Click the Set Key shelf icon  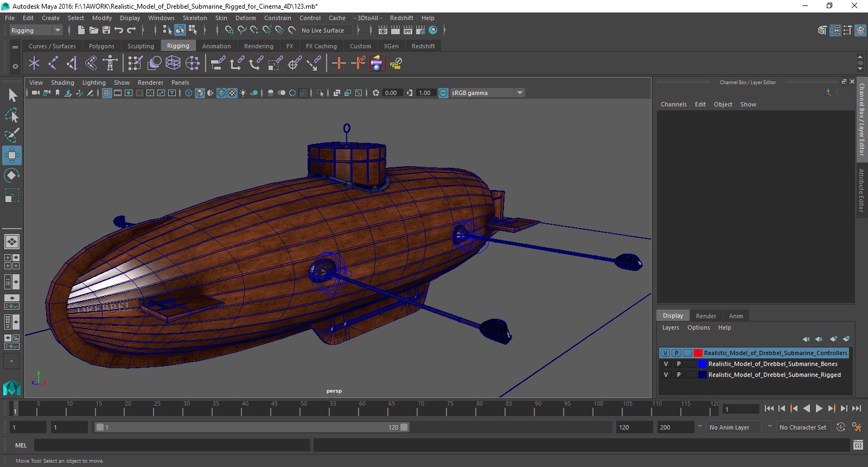tap(339, 64)
